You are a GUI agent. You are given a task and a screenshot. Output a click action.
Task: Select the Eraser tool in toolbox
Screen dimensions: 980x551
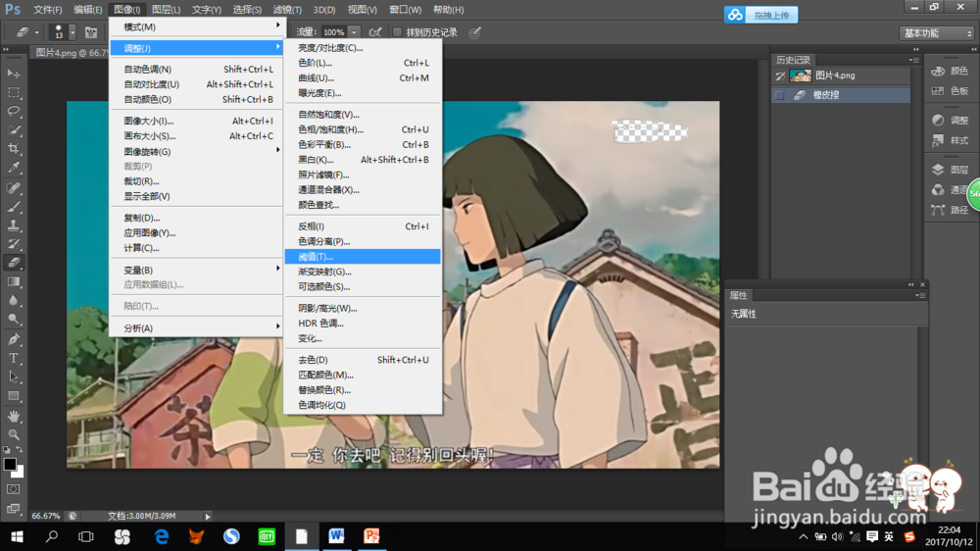13,263
